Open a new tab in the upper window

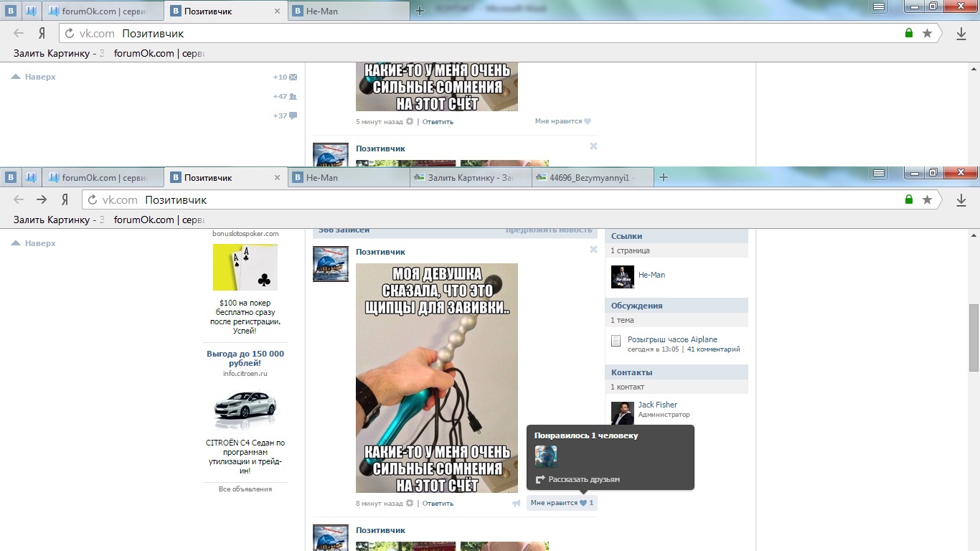pyautogui.click(x=420, y=11)
